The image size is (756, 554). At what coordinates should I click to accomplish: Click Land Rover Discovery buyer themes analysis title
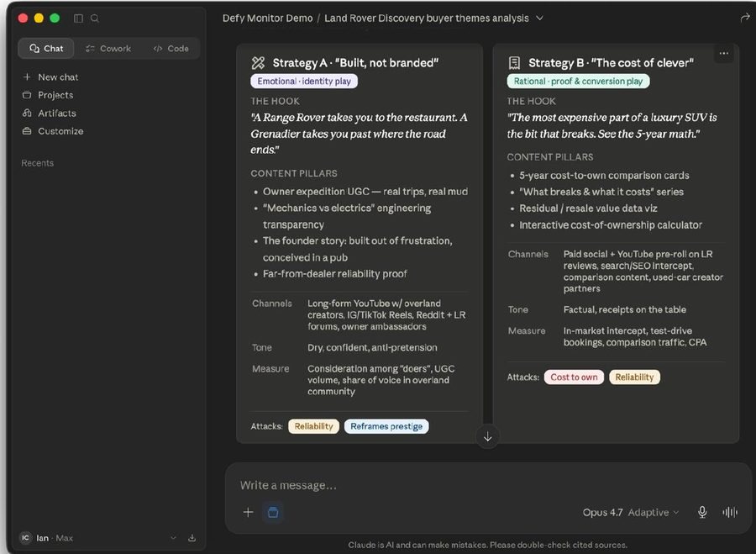(x=426, y=18)
